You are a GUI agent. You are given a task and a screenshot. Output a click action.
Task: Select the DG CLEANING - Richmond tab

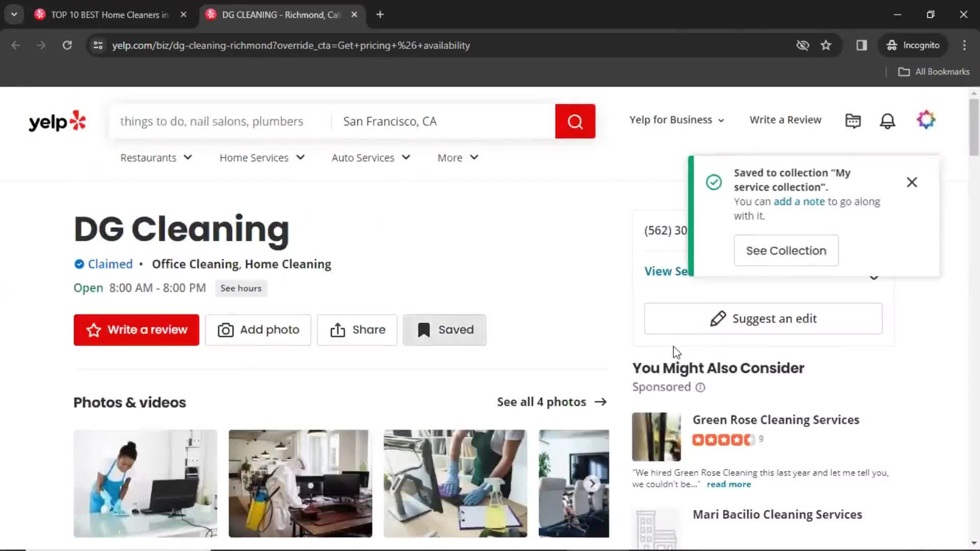coord(280,15)
